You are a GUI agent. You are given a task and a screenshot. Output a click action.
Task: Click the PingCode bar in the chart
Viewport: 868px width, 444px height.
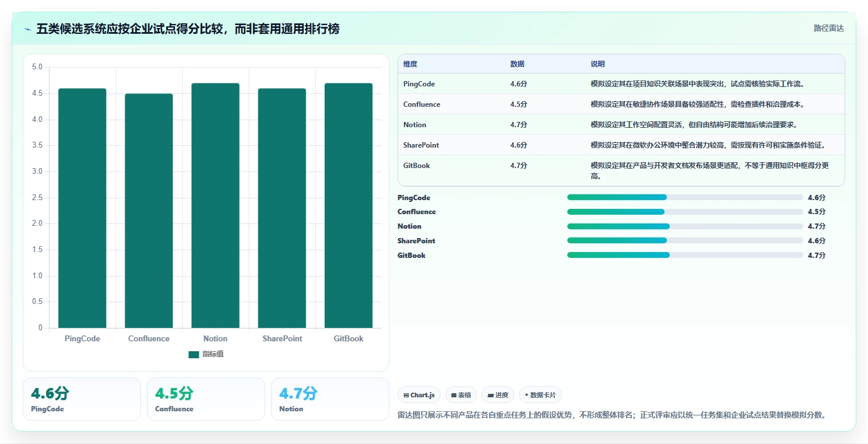point(82,208)
